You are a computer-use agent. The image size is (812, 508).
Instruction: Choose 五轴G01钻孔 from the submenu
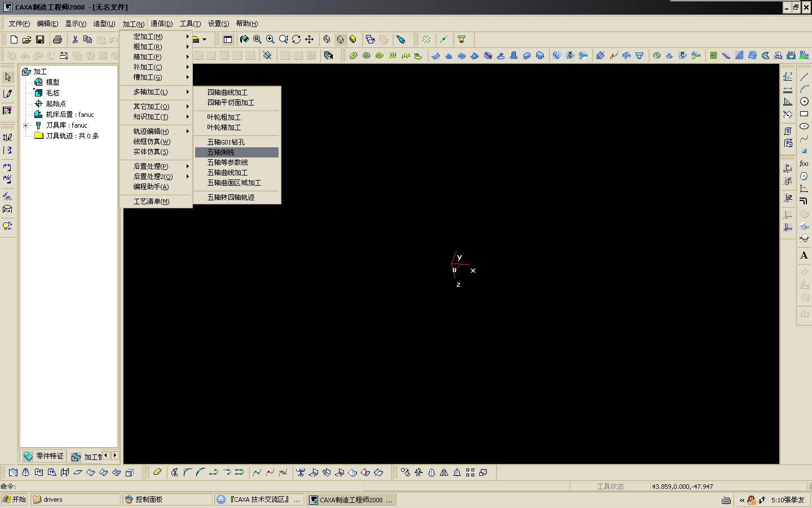point(237,142)
